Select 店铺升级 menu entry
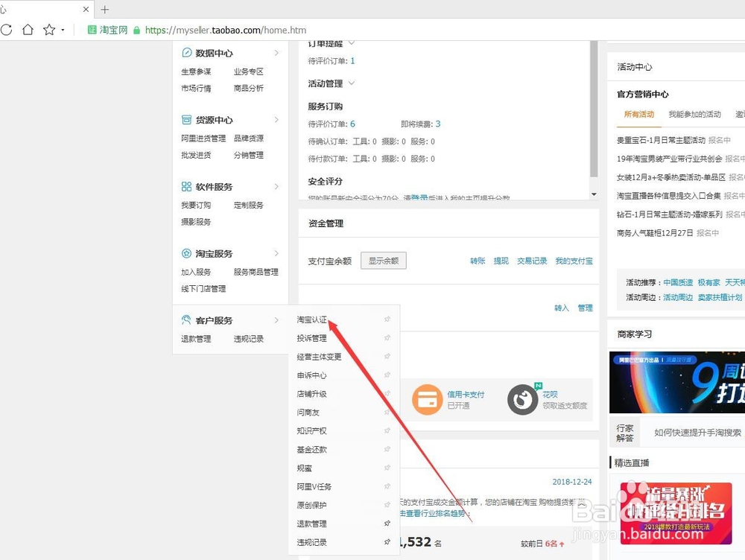Image resolution: width=745 pixels, height=560 pixels. (311, 394)
